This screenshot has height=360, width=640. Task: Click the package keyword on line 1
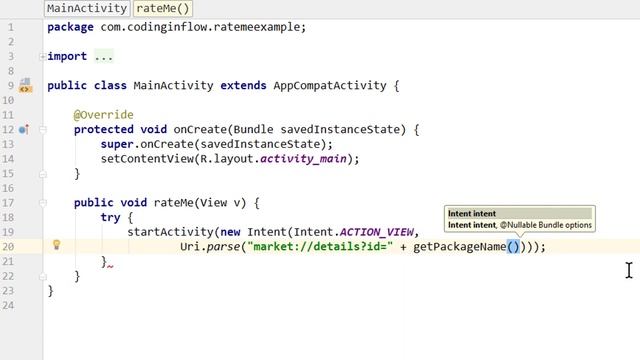click(70, 27)
